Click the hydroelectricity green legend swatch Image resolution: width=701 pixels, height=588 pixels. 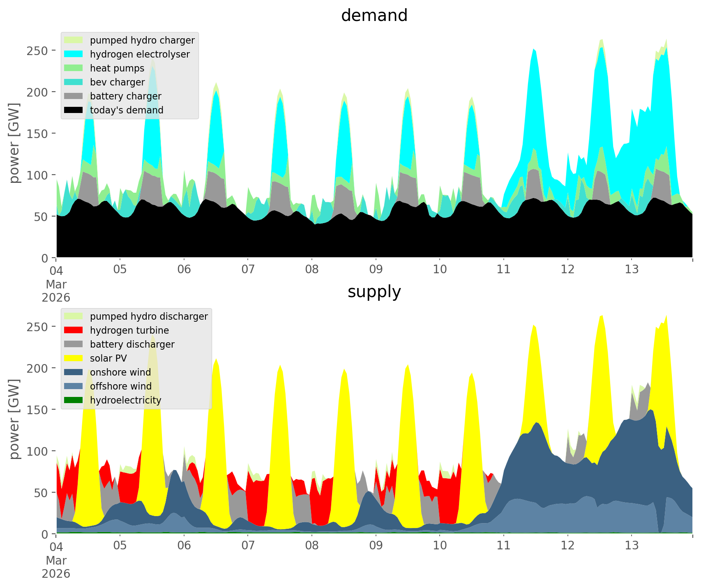point(74,400)
